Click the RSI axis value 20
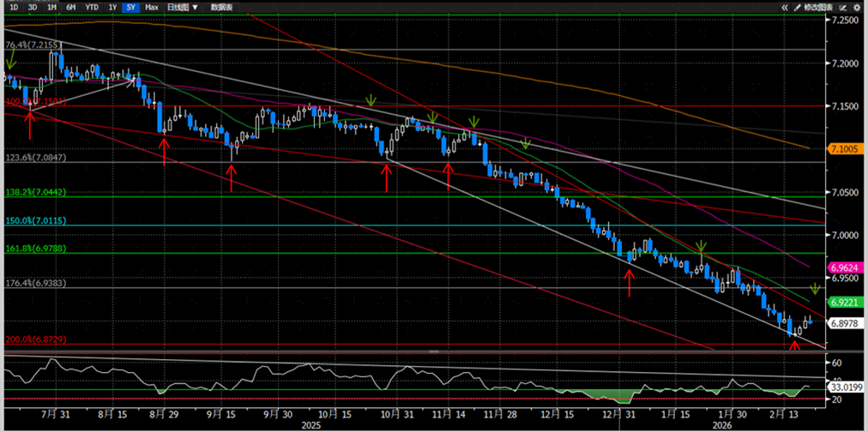Image resolution: width=868 pixels, height=432 pixels. [836, 399]
